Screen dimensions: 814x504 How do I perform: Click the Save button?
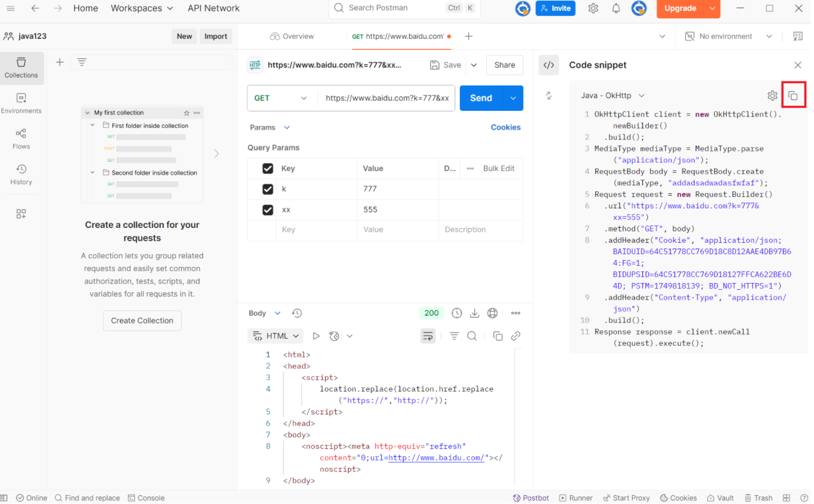click(x=445, y=65)
